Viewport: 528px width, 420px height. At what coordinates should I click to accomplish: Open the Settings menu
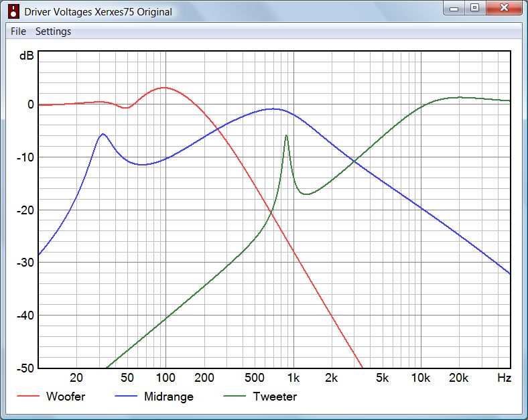(x=53, y=31)
